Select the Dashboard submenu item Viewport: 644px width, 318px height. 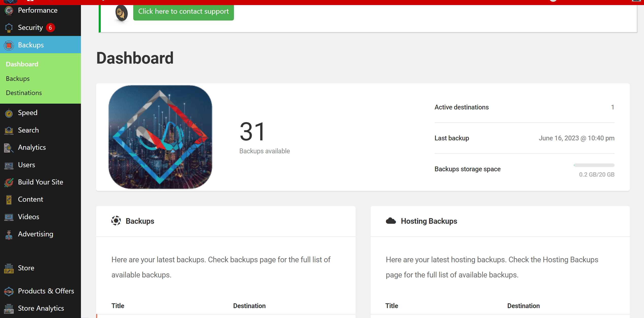(x=22, y=64)
